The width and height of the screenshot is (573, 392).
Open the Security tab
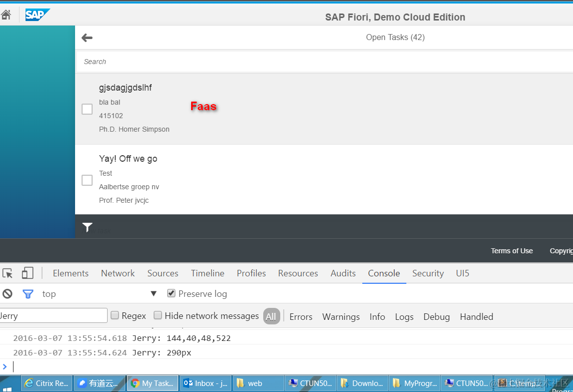428,273
